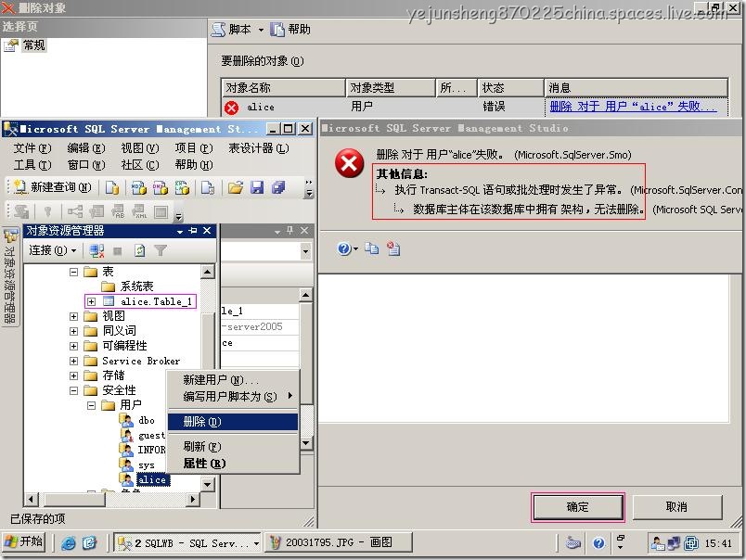Click the copy message icon in error dialog

pyautogui.click(x=371, y=248)
